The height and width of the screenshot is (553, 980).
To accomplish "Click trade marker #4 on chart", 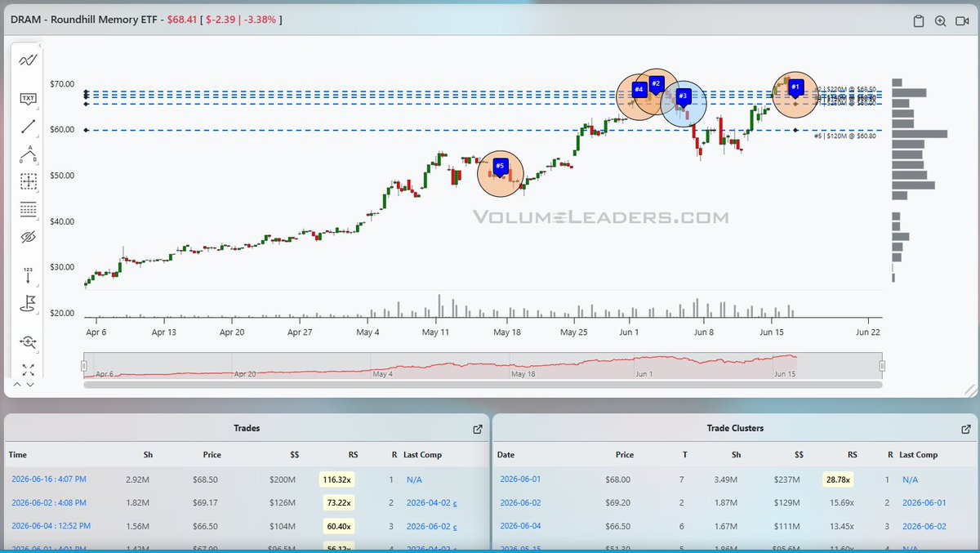I will (x=639, y=90).
